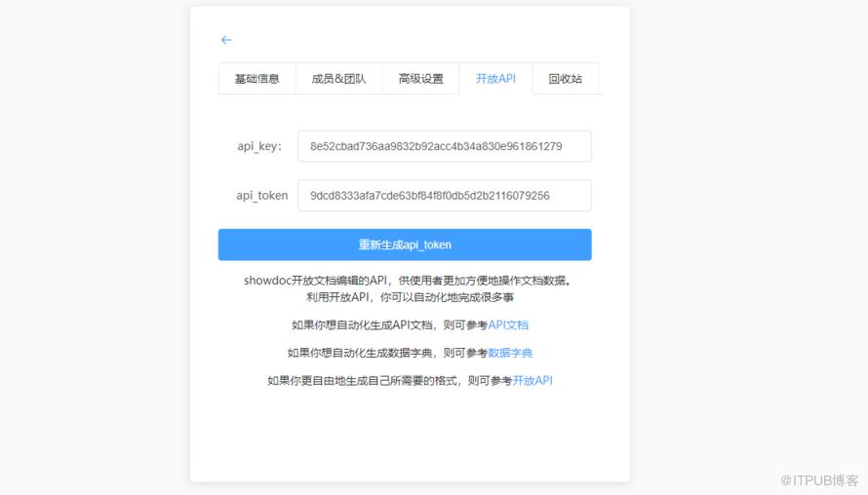Switch to the 基础信息 tab

(x=256, y=79)
